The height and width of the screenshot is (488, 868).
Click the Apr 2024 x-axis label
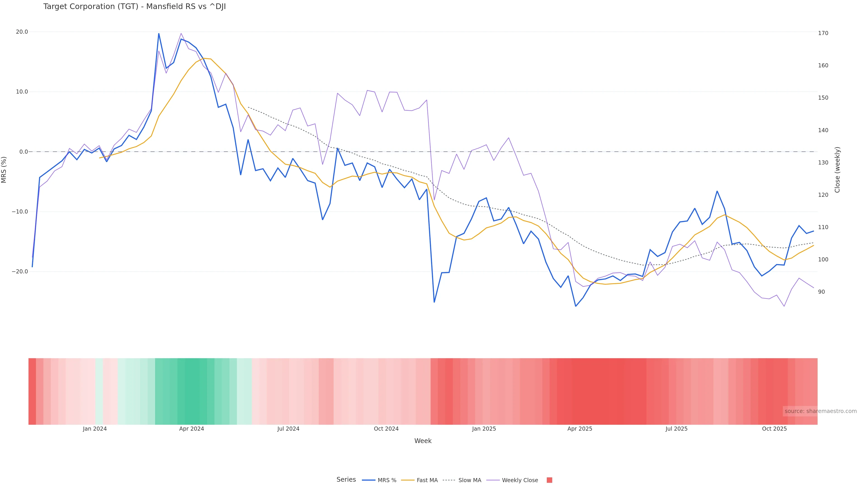point(191,429)
